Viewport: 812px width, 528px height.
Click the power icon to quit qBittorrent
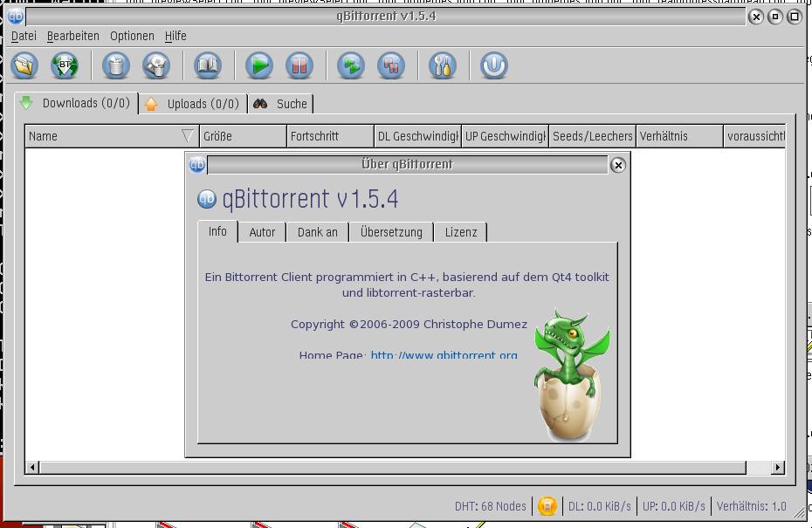click(494, 65)
